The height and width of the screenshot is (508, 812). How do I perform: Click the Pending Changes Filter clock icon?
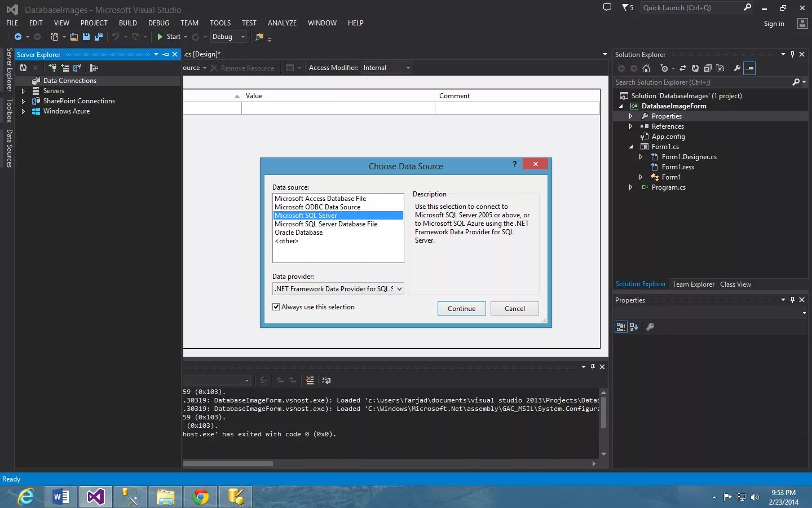pyautogui.click(x=664, y=68)
